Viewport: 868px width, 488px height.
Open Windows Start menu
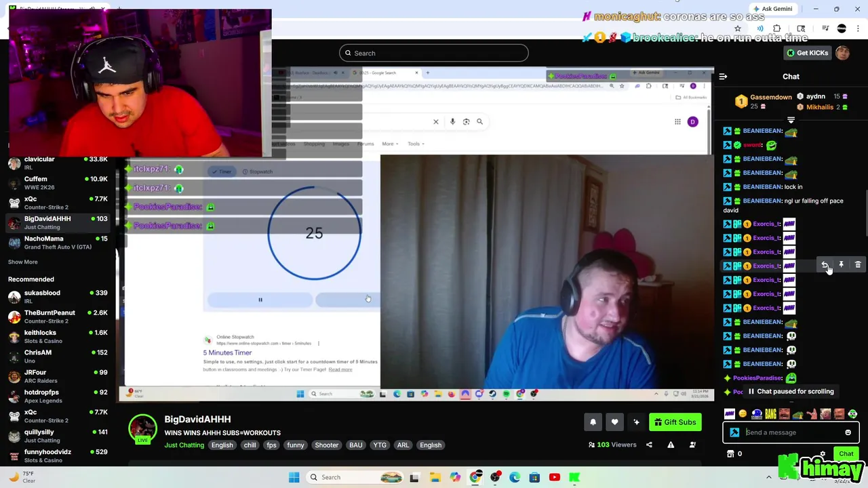[294, 477]
